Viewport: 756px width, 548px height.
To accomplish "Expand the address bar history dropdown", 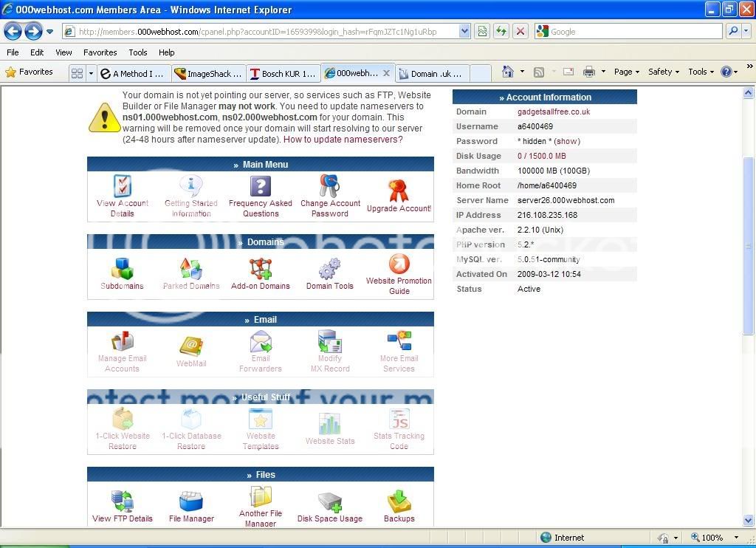I will (464, 32).
